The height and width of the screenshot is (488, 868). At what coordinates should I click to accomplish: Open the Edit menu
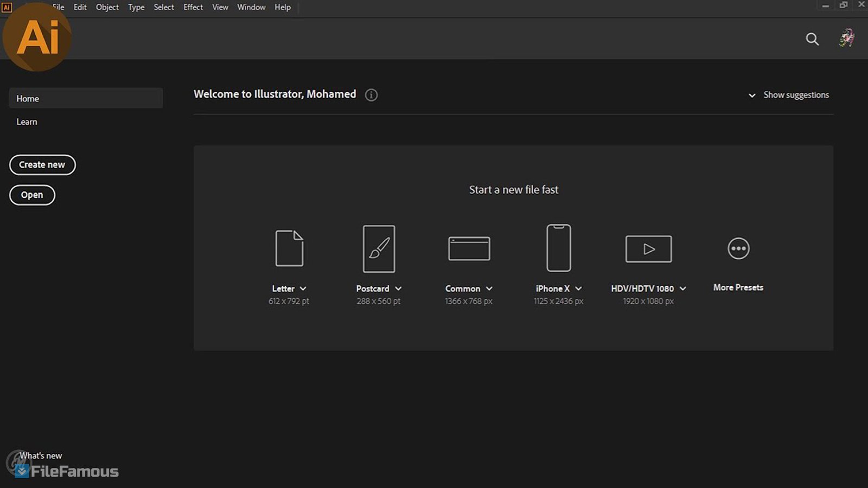[x=80, y=7]
